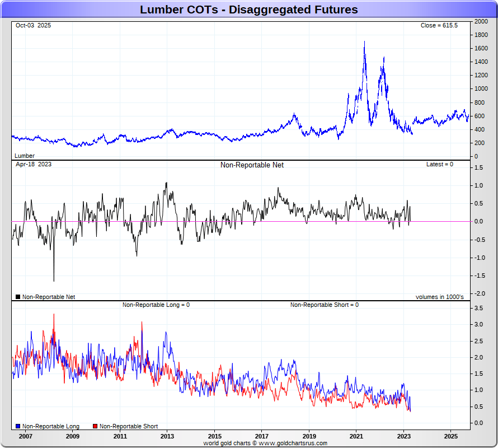Screen dimensions: 498x448
Task: Click the Non-Reportable Net panel heading
Action: [x=252, y=165]
